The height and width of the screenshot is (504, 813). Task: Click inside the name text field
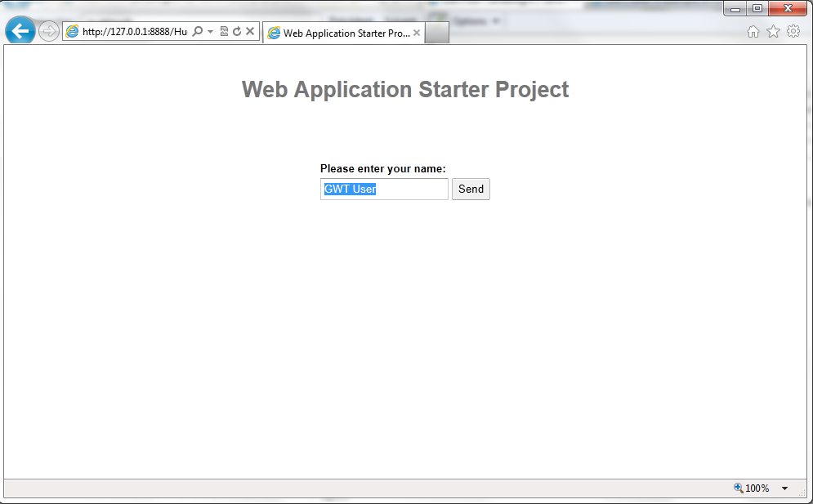tap(384, 189)
